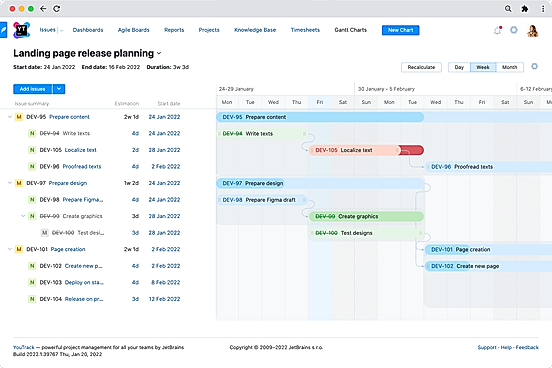Open Issues in top navigation

[48, 30]
